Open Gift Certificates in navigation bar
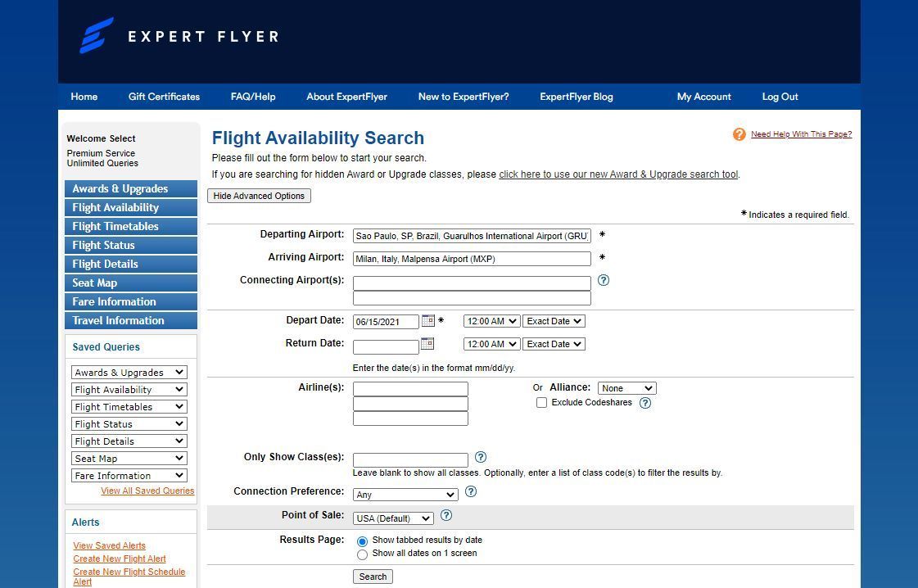Screen dimensions: 918x588 (164, 97)
